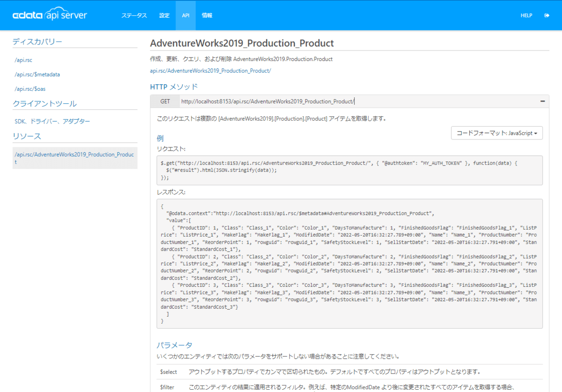This screenshot has height=392, width=562.
Task: Click the response JSON code box
Action: [x=349, y=263]
